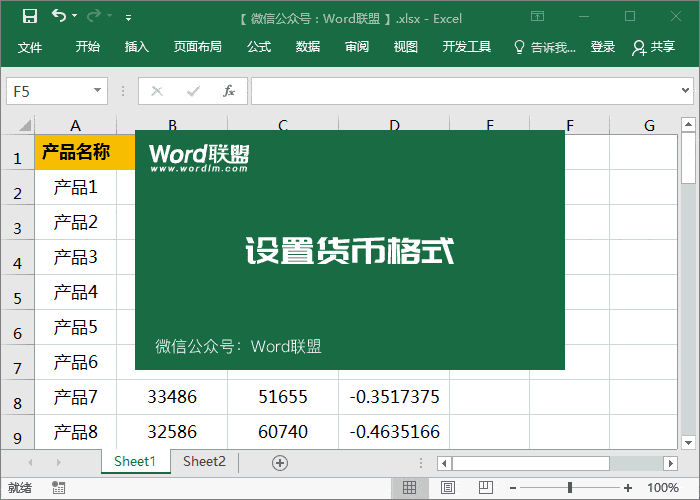Image resolution: width=700 pixels, height=500 pixels.
Task: Select column A header
Action: 75,125
